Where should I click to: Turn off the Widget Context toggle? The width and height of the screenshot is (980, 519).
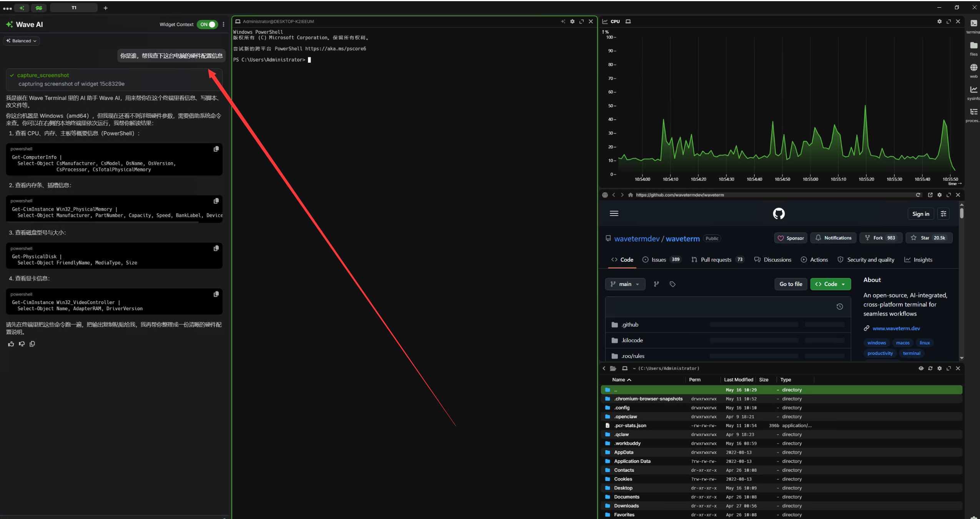point(207,24)
